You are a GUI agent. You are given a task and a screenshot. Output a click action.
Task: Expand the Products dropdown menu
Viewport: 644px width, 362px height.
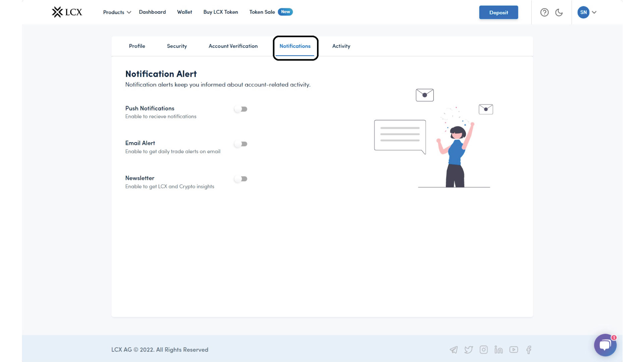pyautogui.click(x=117, y=12)
